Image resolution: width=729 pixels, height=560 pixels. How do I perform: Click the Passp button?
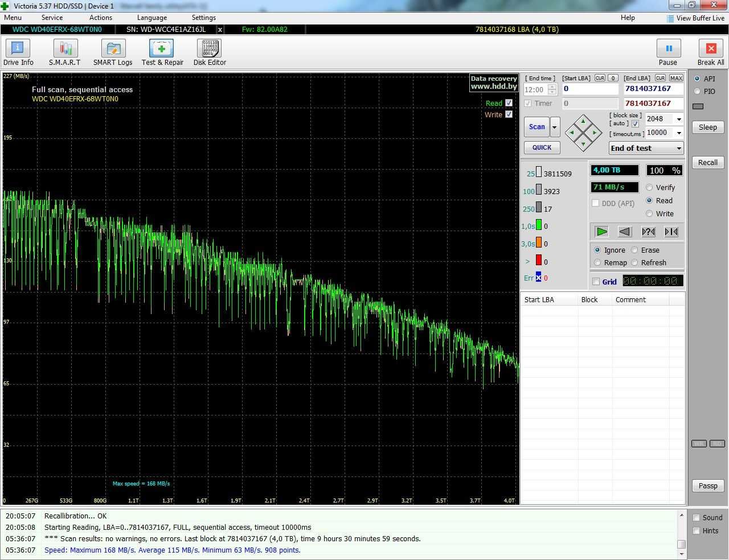708,485
